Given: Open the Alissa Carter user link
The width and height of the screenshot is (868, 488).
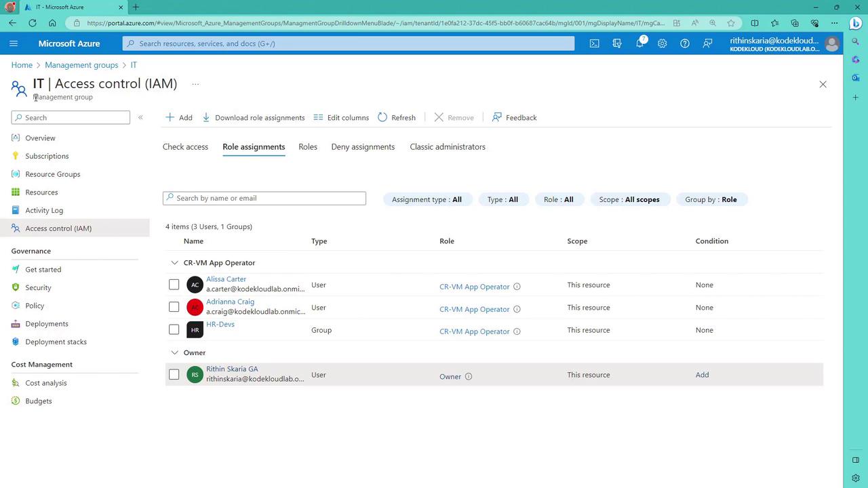Looking at the screenshot, I should pos(226,279).
